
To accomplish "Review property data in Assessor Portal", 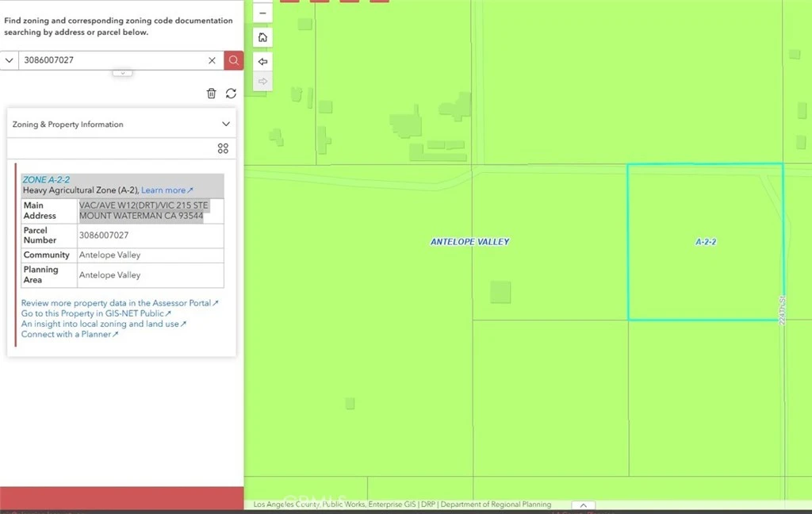I will click(x=119, y=303).
